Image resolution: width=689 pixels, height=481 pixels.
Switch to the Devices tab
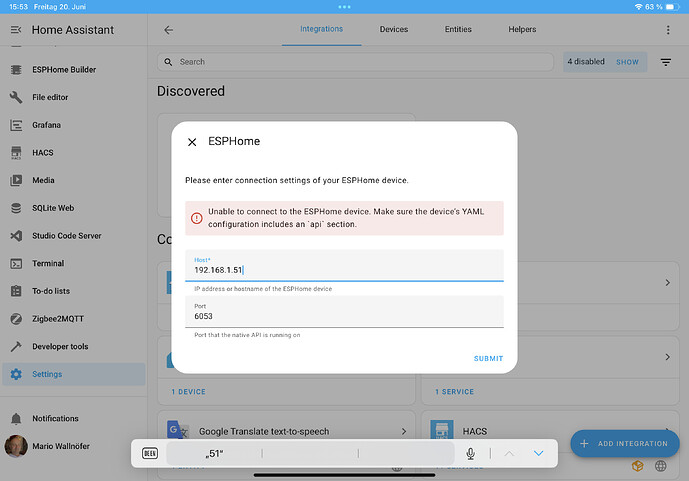[x=394, y=29]
